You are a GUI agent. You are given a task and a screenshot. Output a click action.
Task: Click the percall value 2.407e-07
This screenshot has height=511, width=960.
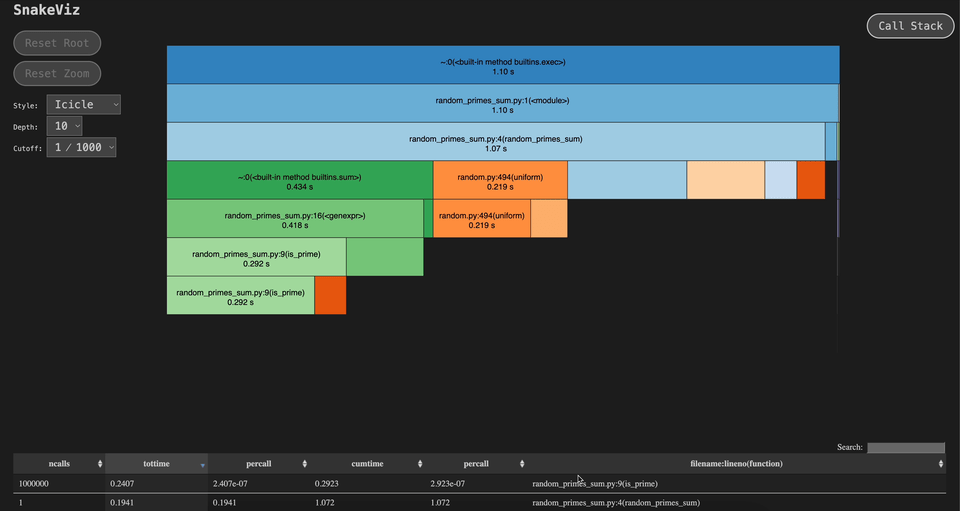pos(230,483)
